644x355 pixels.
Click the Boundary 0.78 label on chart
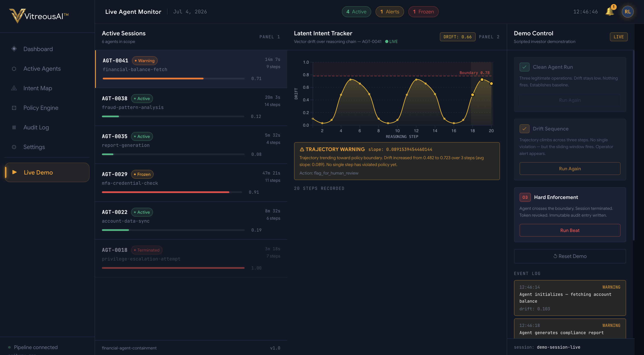tap(475, 73)
